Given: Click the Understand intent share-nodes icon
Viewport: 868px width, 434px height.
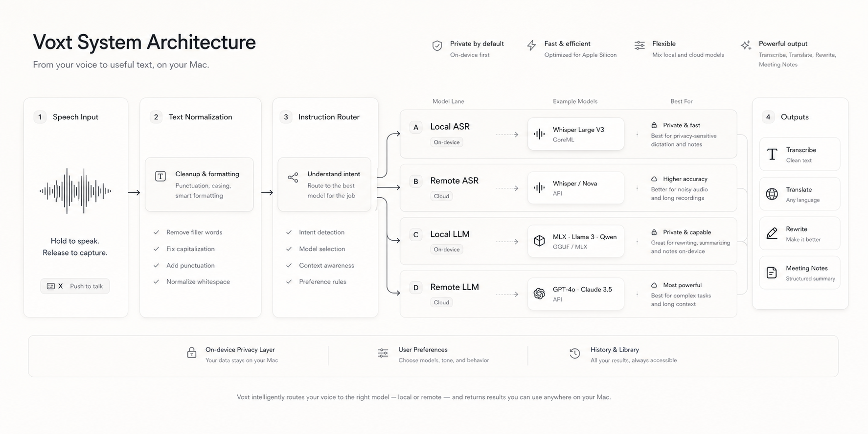Looking at the screenshot, I should (293, 178).
